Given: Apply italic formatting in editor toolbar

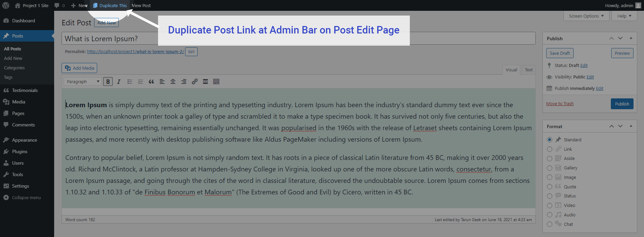Looking at the screenshot, I should pos(119,81).
